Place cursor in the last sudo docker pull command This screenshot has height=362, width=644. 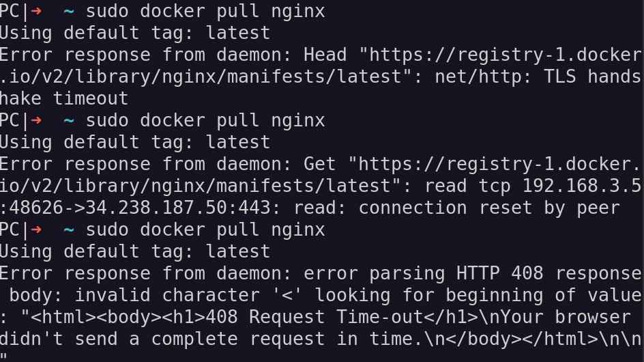tap(205, 230)
